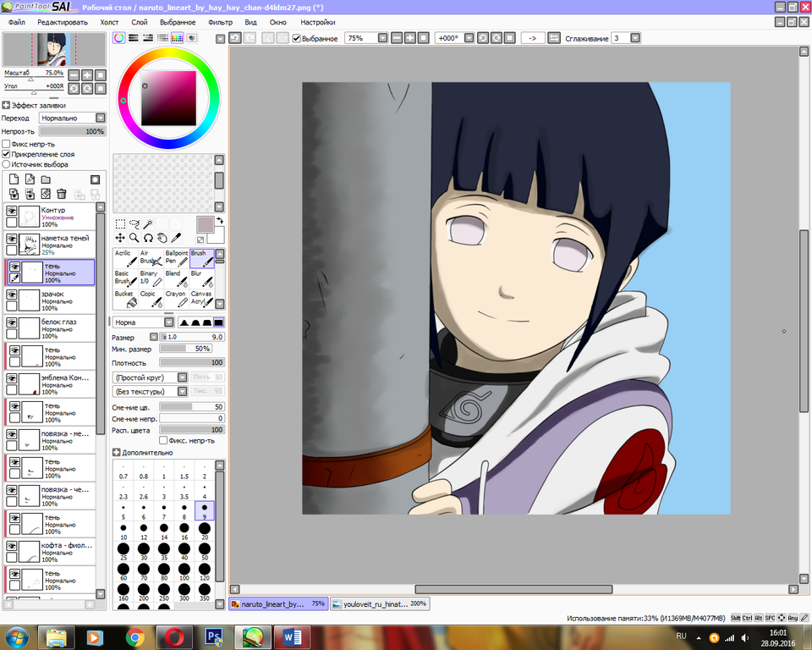Choose the Bucket fill tool
812x650 pixels.
point(125,299)
